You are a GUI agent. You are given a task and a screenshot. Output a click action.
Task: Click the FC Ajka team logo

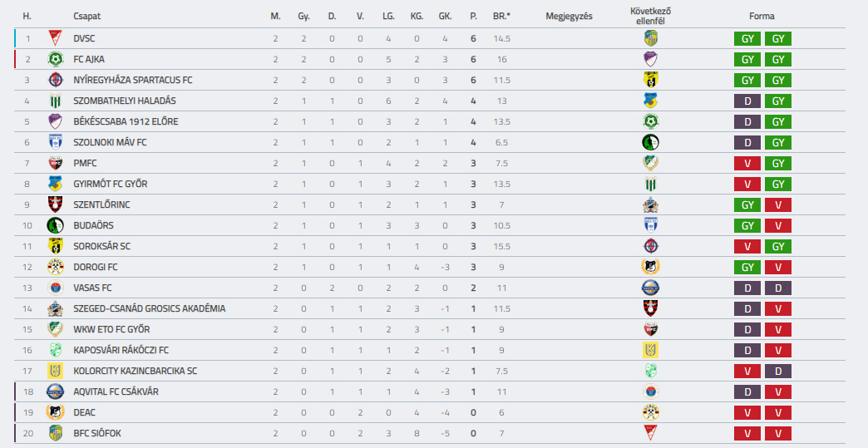55,59
